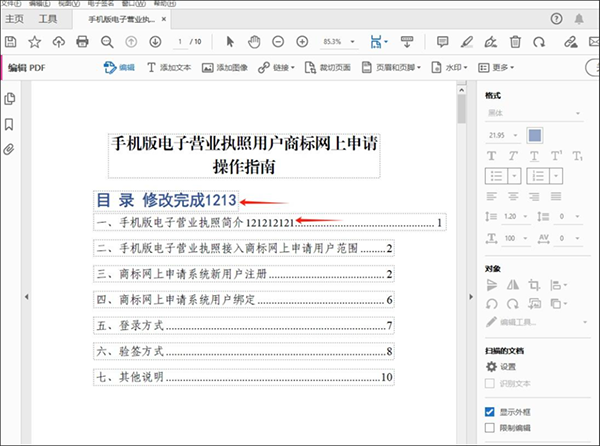Image resolution: width=600 pixels, height=446 pixels.
Task: Click the delete trash icon
Action: tap(515, 41)
